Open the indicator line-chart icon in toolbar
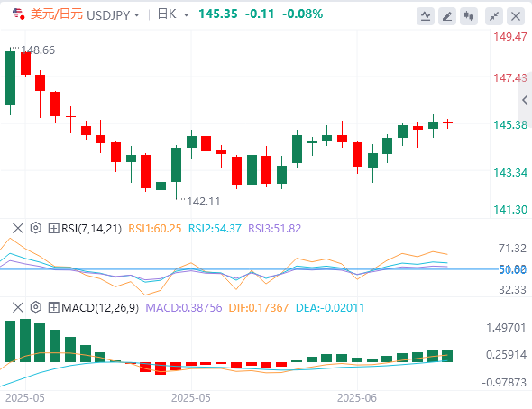532x409 pixels. pyautogui.click(x=426, y=16)
